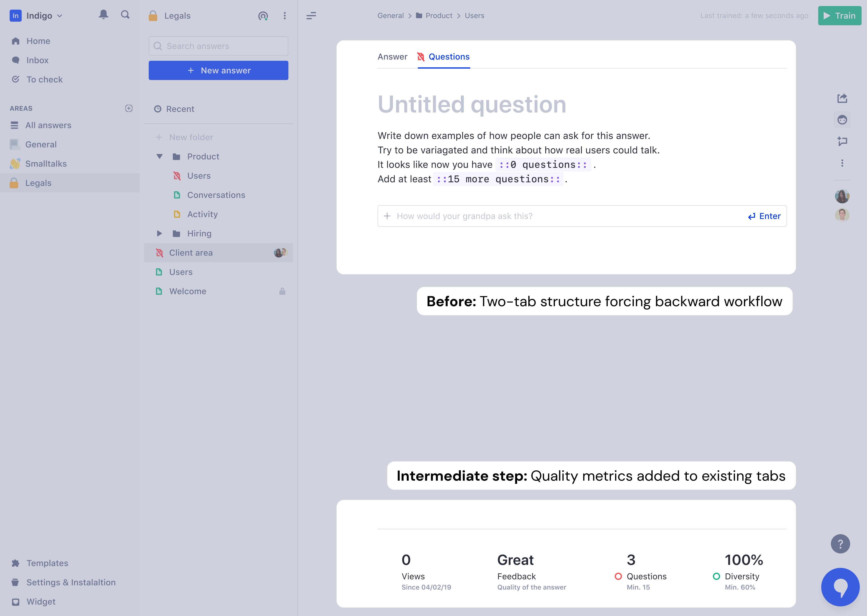Click the Search answers field
This screenshot has width=867, height=616.
coord(218,46)
